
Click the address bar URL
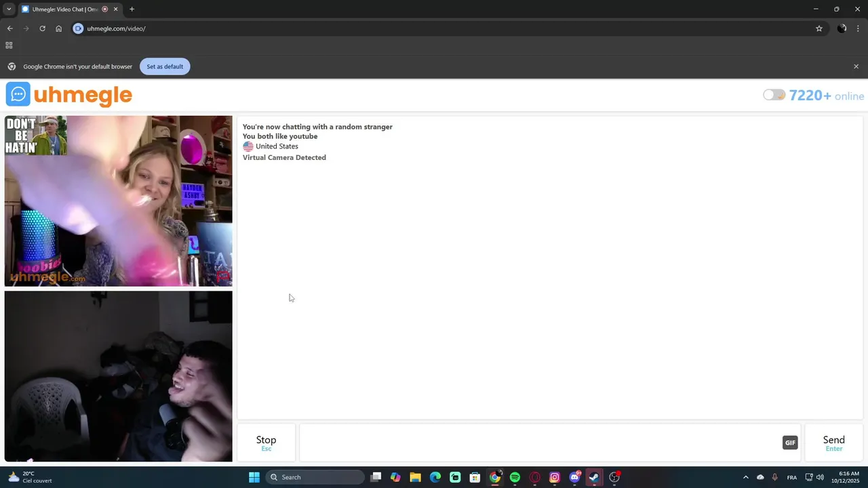click(116, 28)
